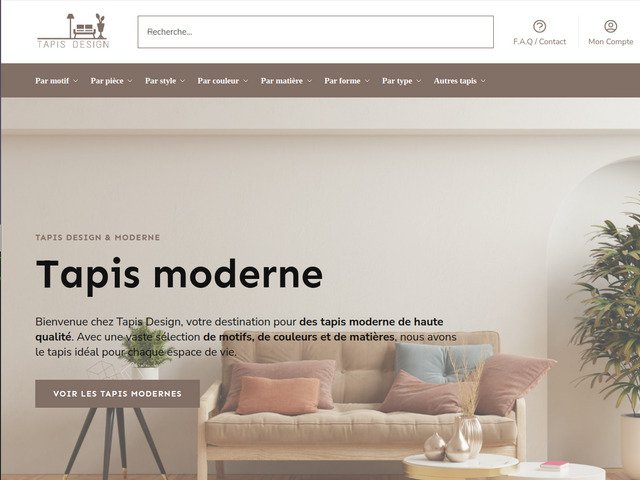Image resolution: width=640 pixels, height=480 pixels.
Task: Expand the Par pièce chevron
Action: click(x=130, y=81)
